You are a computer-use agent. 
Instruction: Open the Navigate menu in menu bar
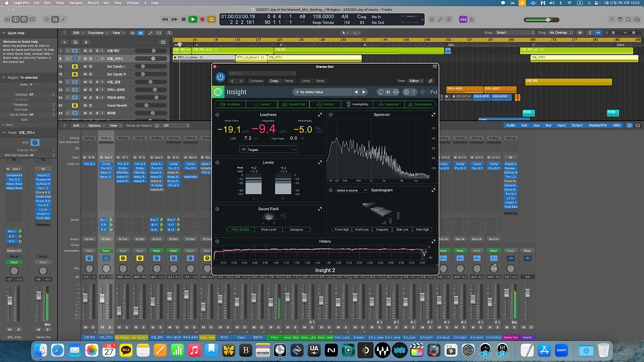[x=75, y=3]
